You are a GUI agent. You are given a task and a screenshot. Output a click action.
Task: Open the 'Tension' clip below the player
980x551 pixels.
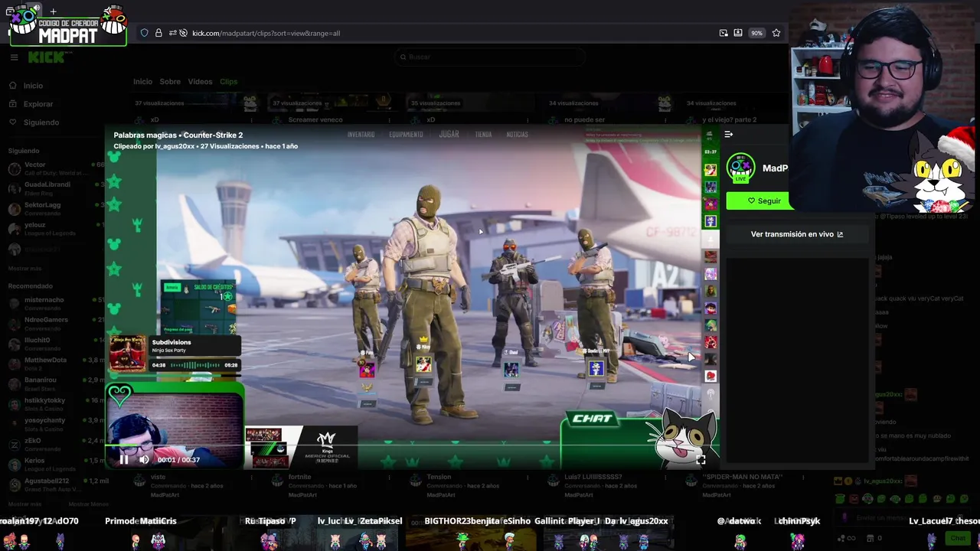pos(439,477)
